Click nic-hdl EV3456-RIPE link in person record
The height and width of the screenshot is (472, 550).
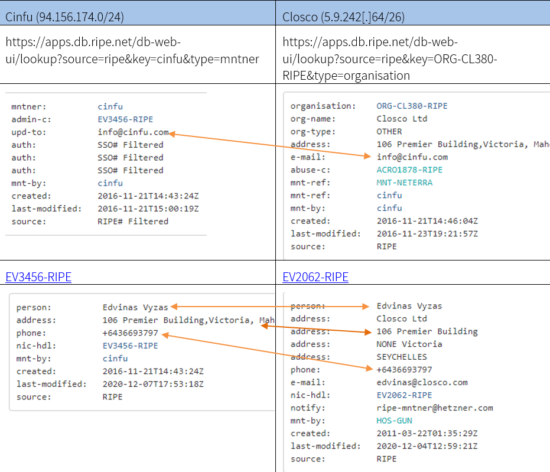coord(130,346)
